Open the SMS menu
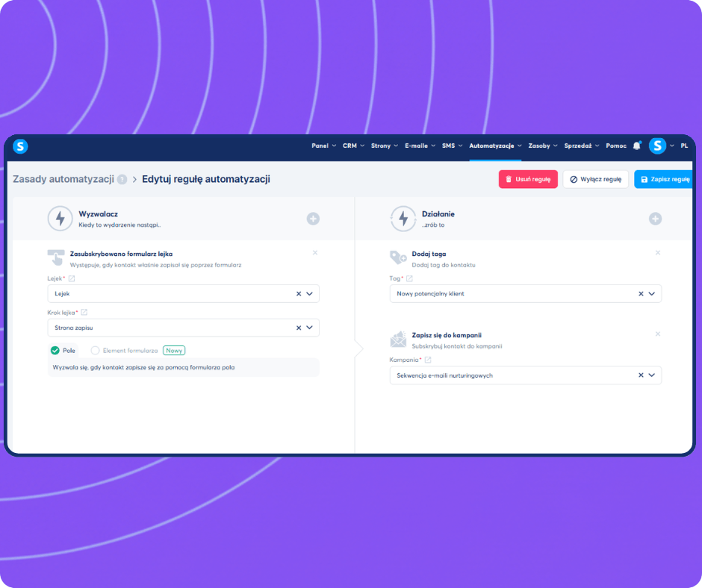Screen dimensions: 702x588 click(x=452, y=146)
